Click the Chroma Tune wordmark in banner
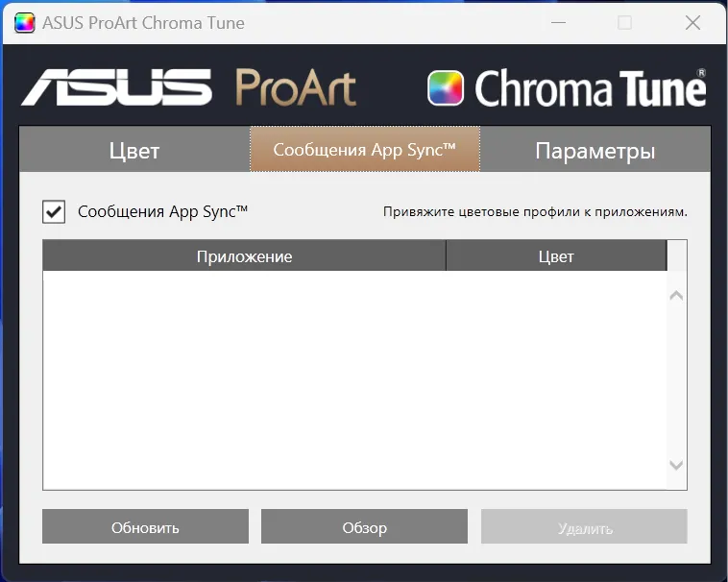728x582 pixels. click(590, 88)
